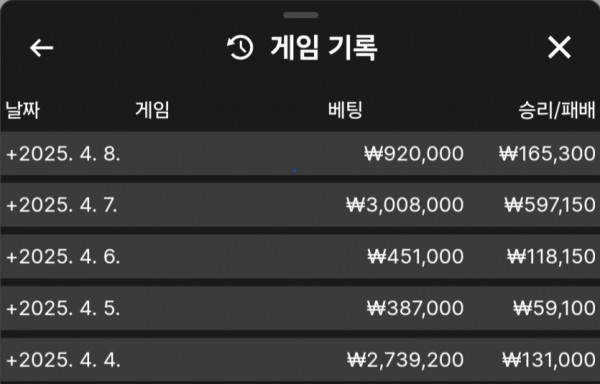Select the 베팅 column header
The width and height of the screenshot is (600, 384).
[345, 110]
